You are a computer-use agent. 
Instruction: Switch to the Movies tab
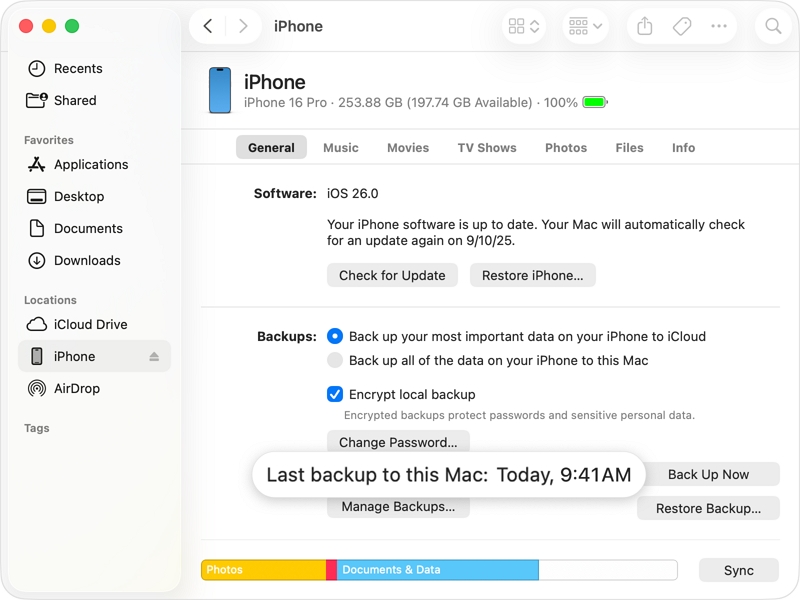pyautogui.click(x=408, y=147)
